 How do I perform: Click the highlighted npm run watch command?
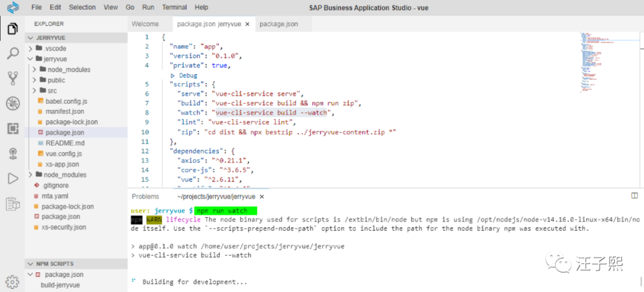point(225,211)
